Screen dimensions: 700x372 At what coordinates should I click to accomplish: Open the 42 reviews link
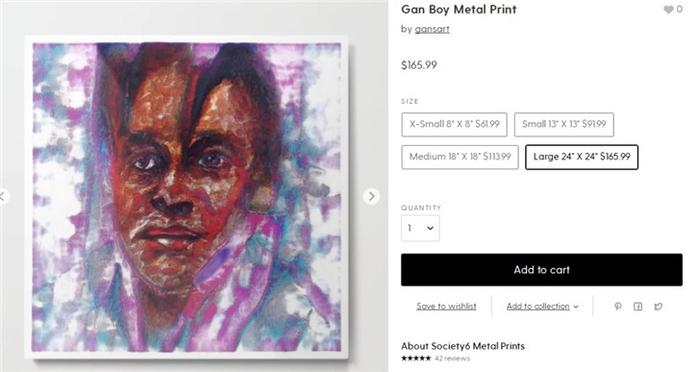452,358
